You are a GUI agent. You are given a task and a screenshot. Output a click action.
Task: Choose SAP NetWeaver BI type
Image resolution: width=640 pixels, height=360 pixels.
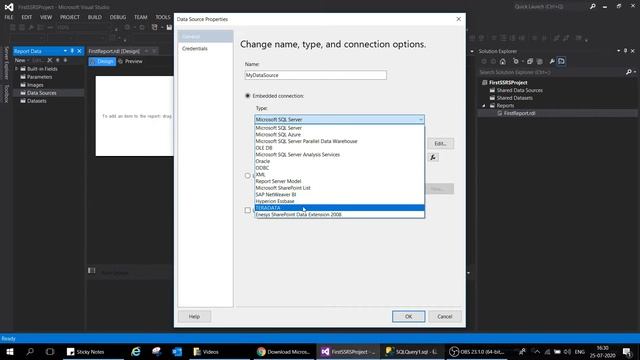339,195
